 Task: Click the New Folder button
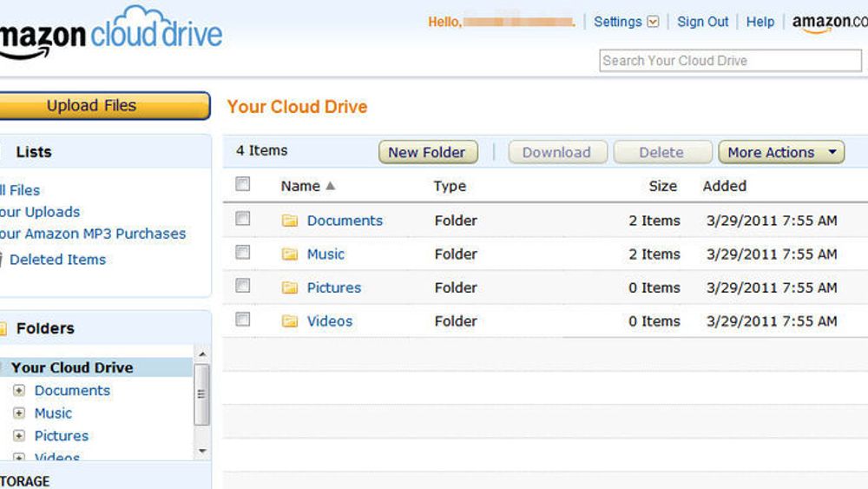[x=428, y=152]
